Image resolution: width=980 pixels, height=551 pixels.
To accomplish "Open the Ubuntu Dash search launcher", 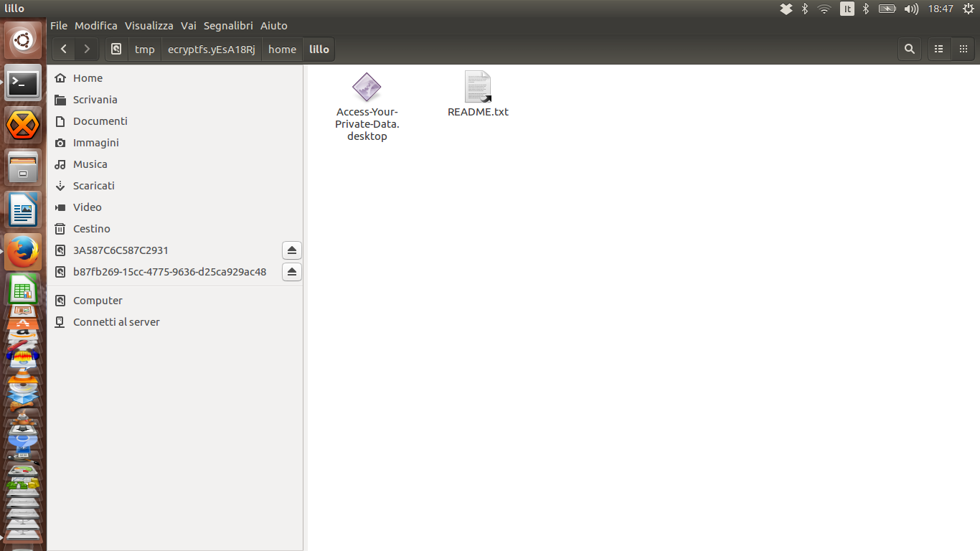I will pos(23,41).
